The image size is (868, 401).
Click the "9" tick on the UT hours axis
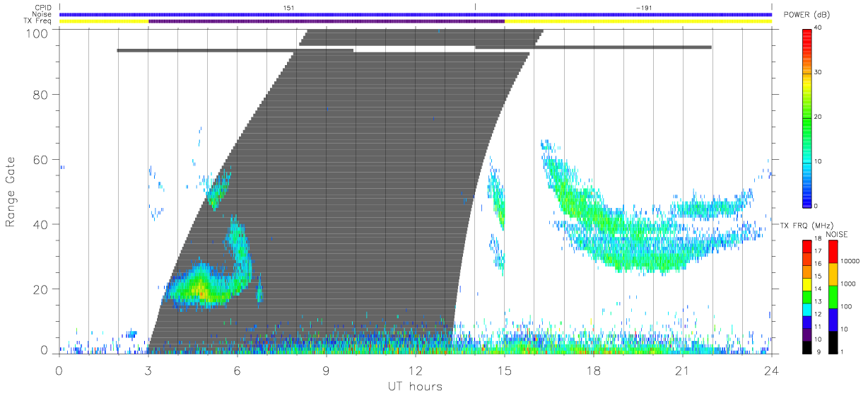click(x=326, y=371)
